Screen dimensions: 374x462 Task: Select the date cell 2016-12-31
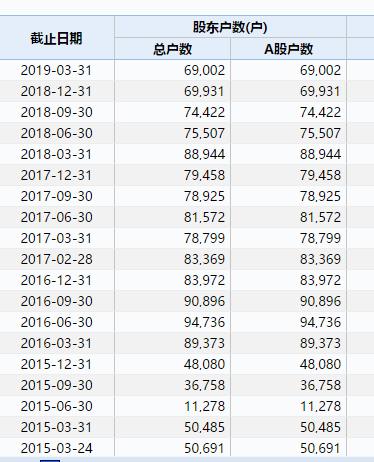coord(56,280)
